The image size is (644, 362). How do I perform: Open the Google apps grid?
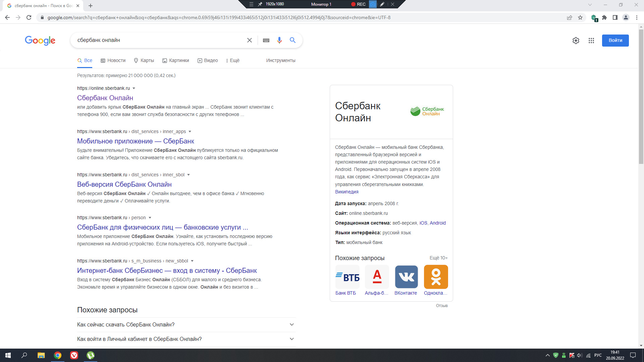coord(591,41)
